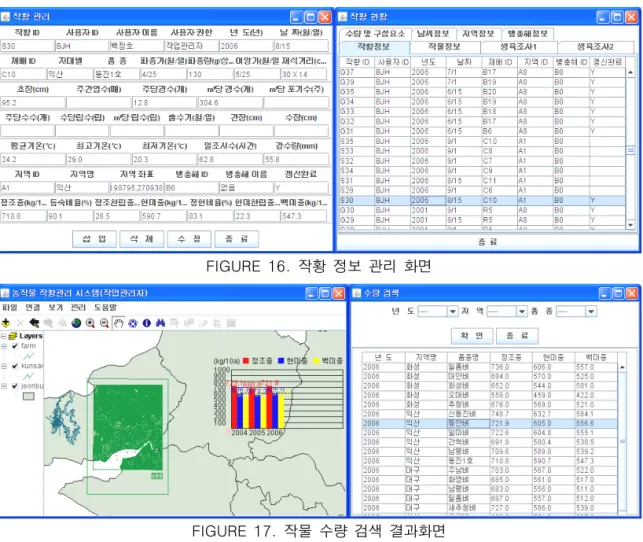Click 종료 at bottom of 작황 현황

488,242
